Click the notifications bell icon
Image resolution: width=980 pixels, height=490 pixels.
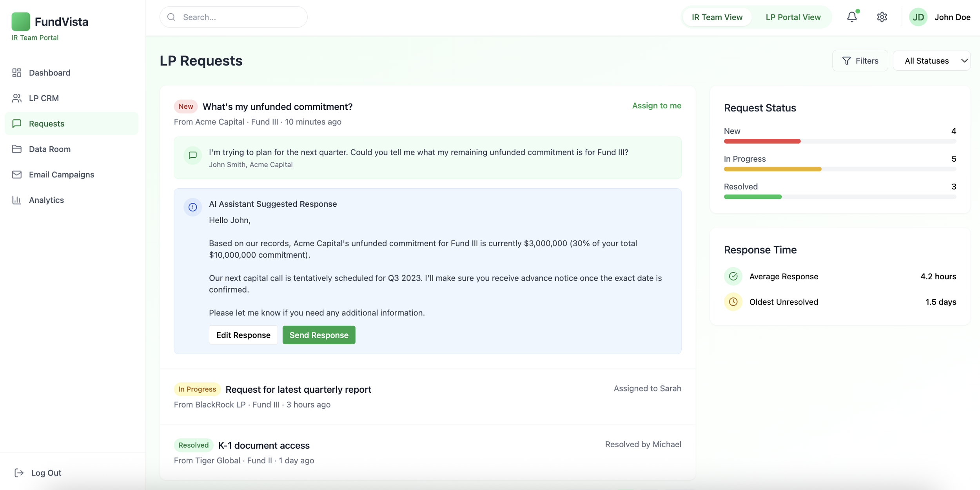(x=851, y=17)
